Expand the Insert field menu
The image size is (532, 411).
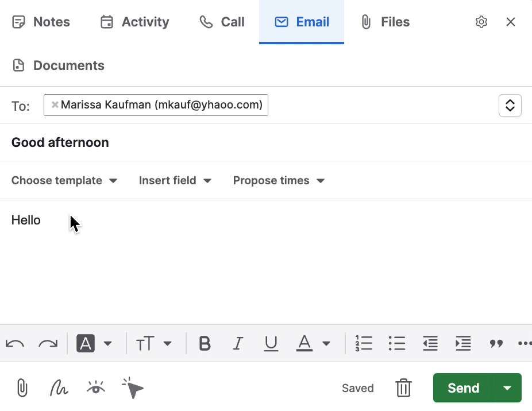point(175,180)
